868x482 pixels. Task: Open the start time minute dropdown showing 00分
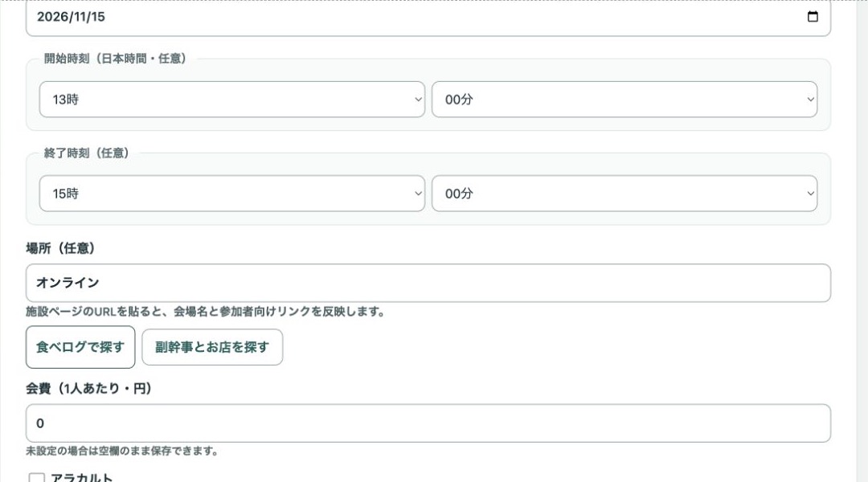click(x=624, y=100)
